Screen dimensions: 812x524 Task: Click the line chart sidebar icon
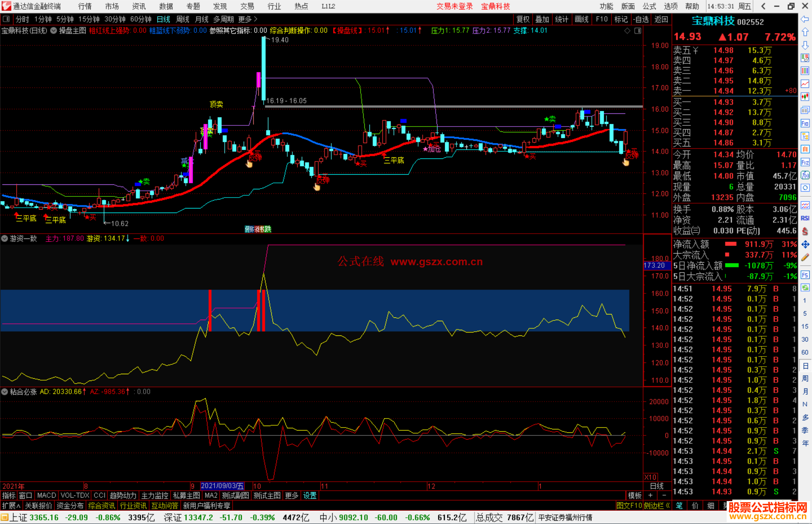pos(805,84)
